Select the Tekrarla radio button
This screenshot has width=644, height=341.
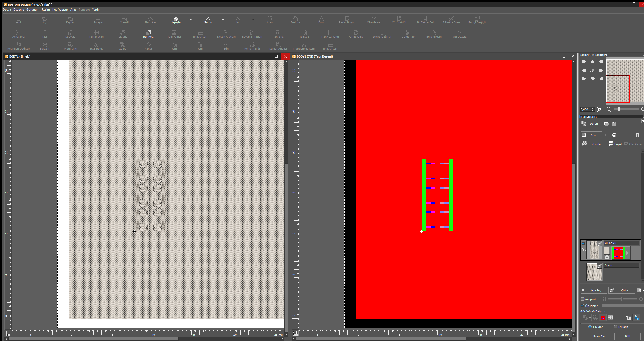pyautogui.click(x=615, y=327)
